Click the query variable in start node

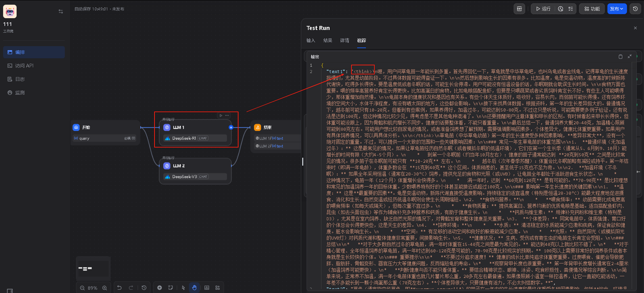[x=104, y=138]
